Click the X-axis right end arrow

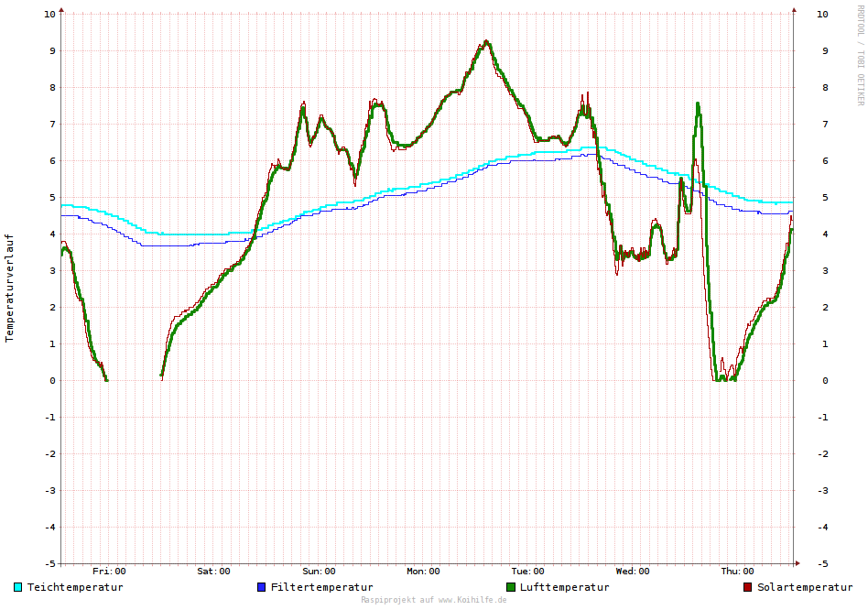797,563
